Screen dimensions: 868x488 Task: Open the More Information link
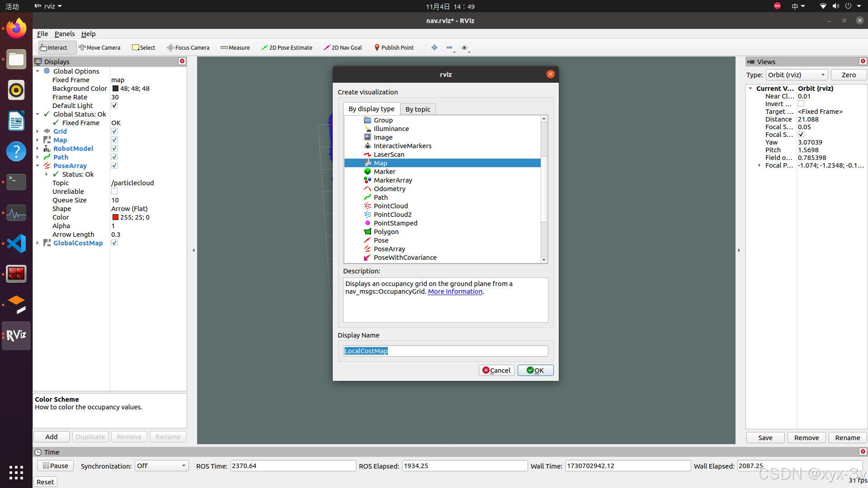[x=455, y=291]
